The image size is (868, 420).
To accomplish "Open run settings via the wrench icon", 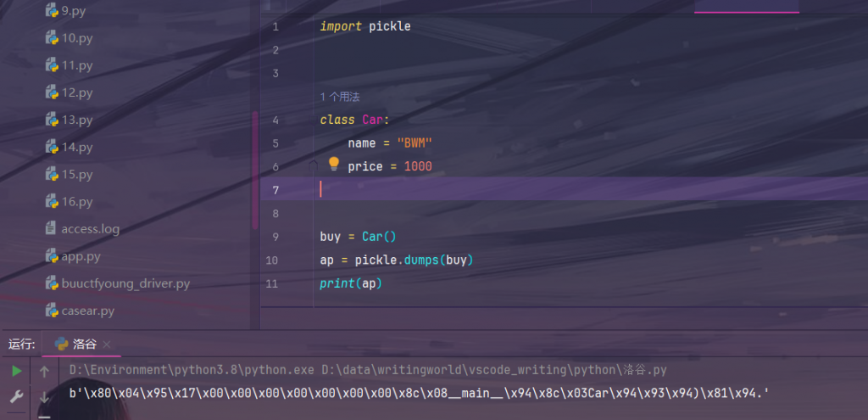I will point(17,397).
